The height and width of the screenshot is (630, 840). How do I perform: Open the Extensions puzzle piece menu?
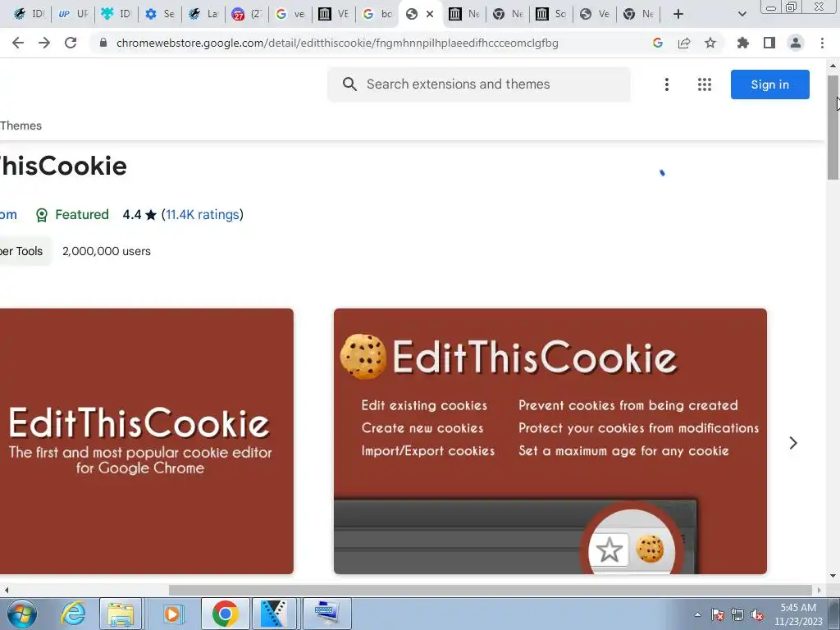pyautogui.click(x=743, y=43)
